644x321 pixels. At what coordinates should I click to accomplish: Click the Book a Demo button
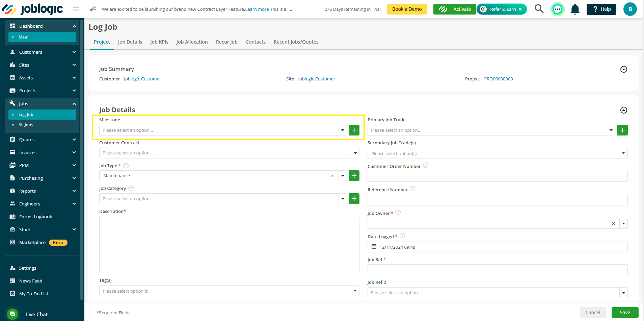407,9
